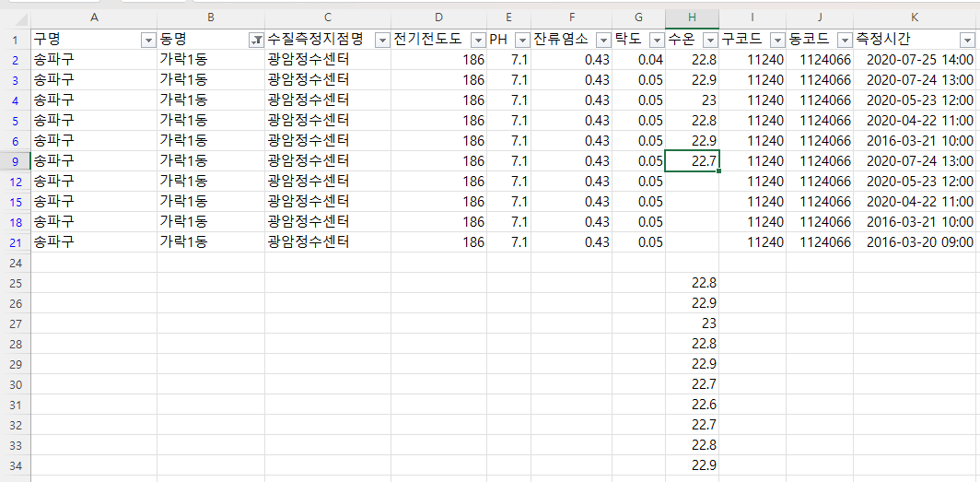Screen dimensions: 980x482
Task: Select column D header
Action: (438, 18)
